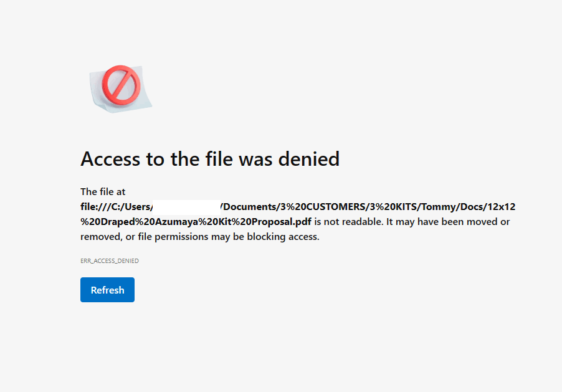This screenshot has width=562, height=392.
Task: Click the word 'denied' in the heading
Action: pyautogui.click(x=309, y=159)
